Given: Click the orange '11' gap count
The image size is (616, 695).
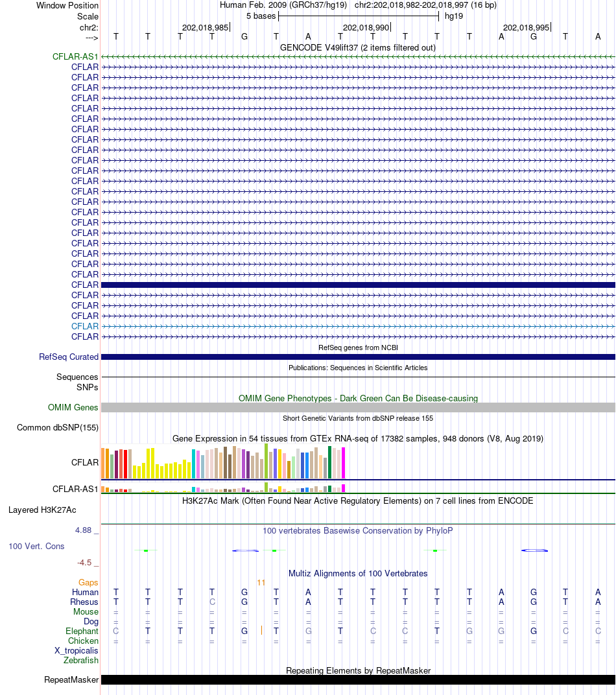Looking at the screenshot, I should 261,582.
